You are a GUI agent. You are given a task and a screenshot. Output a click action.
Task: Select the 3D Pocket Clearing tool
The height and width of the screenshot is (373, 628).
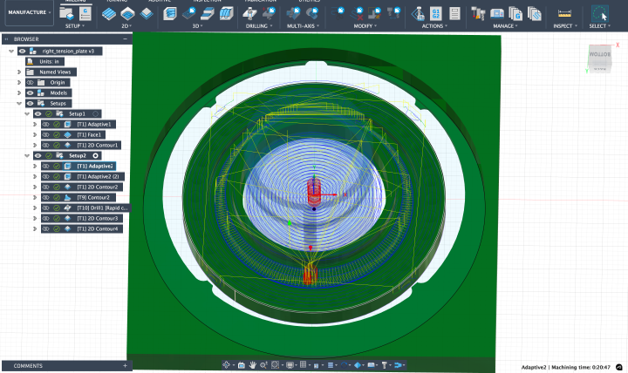189,14
